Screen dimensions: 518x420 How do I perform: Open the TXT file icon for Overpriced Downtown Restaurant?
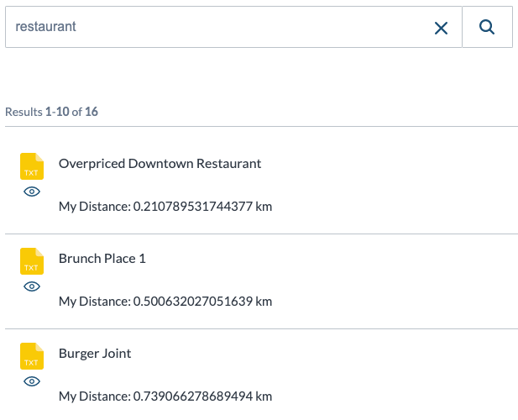point(32,166)
